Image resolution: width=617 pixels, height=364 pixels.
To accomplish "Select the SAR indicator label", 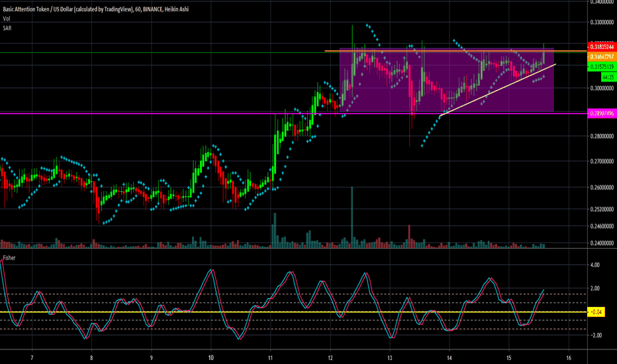I will (x=7, y=28).
